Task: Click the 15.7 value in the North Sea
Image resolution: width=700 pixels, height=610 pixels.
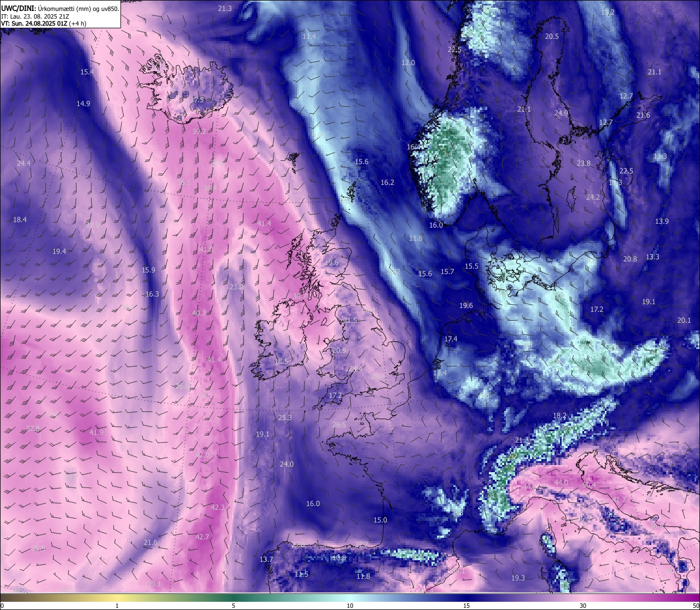Action: (447, 271)
